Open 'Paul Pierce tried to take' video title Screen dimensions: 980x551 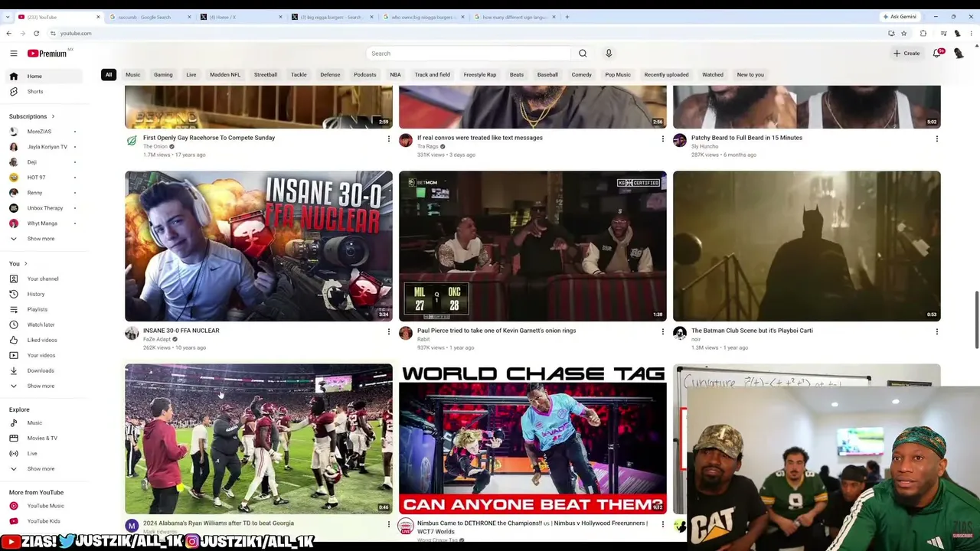tap(496, 331)
